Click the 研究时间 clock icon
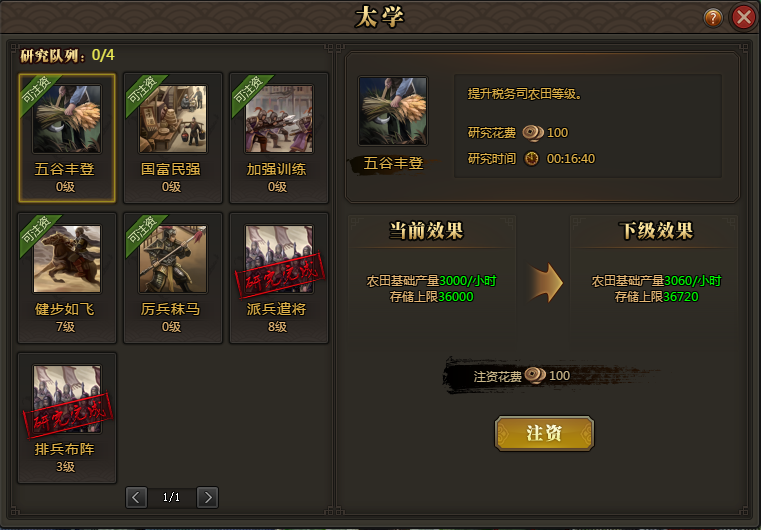 pyautogui.click(x=532, y=159)
